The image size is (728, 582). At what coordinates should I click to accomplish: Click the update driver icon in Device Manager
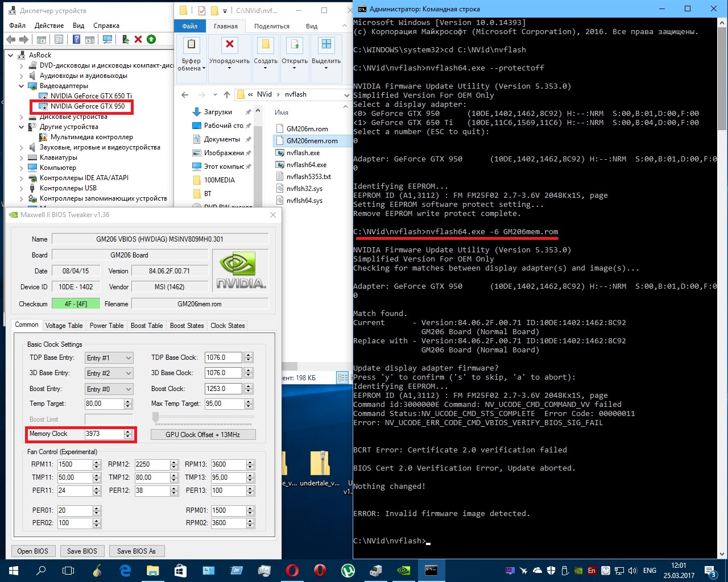[125, 39]
